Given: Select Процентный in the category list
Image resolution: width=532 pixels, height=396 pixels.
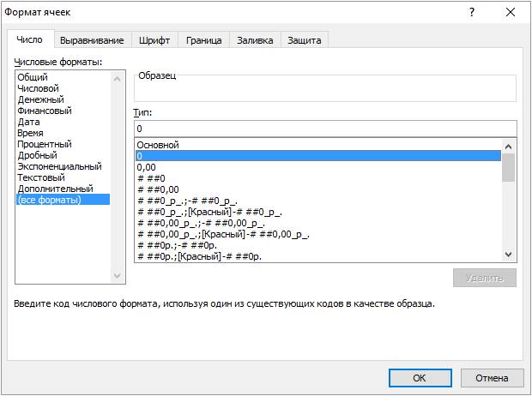Looking at the screenshot, I should click(x=45, y=144).
